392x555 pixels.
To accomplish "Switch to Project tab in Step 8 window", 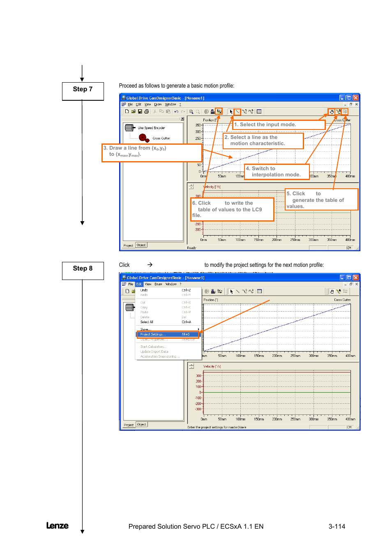I will coord(129,425).
